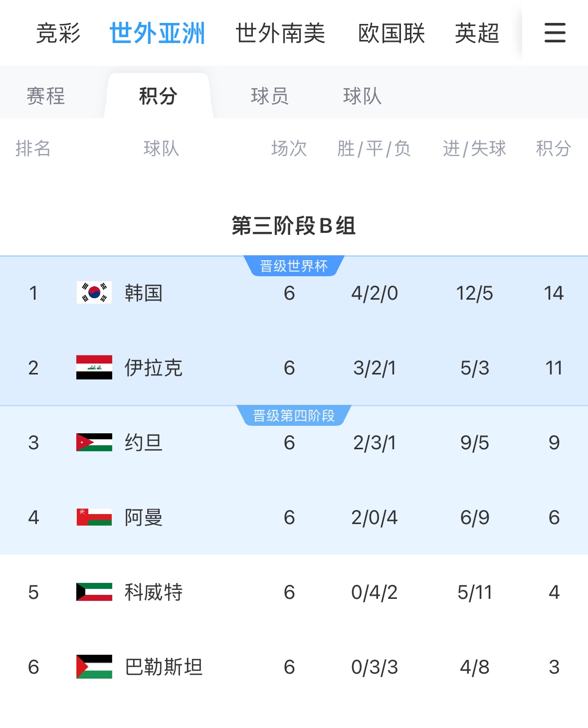Switch to the 竞彩 category

click(x=58, y=33)
